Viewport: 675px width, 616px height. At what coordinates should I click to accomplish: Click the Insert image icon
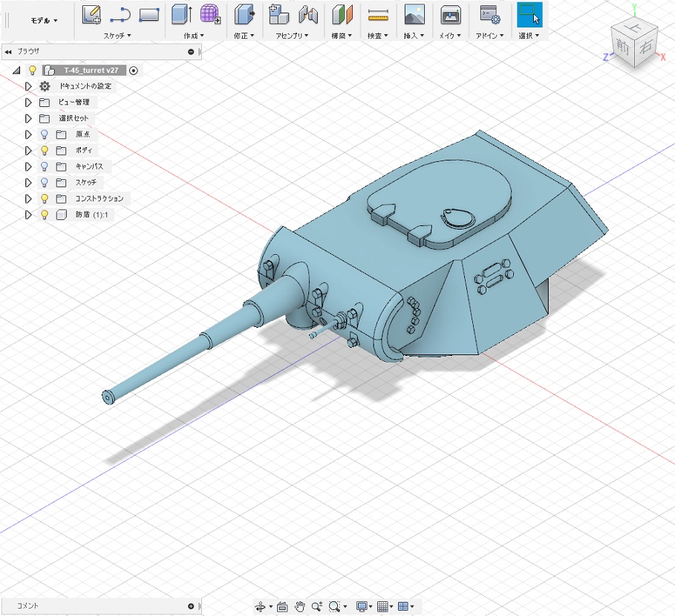click(414, 15)
